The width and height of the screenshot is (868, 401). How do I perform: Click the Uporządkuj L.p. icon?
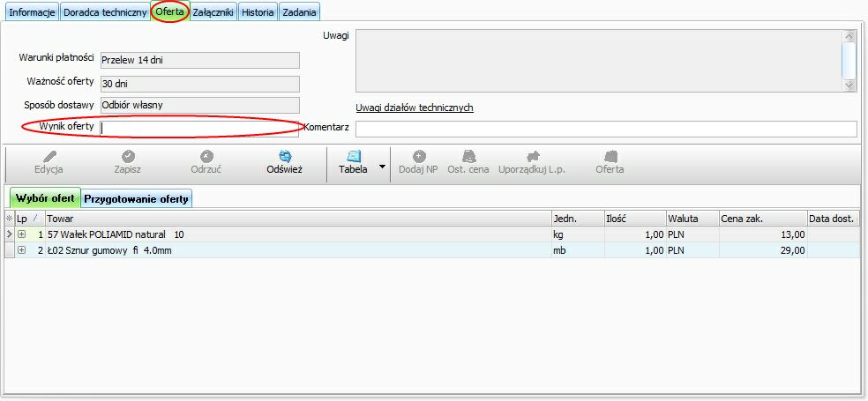pos(532,156)
